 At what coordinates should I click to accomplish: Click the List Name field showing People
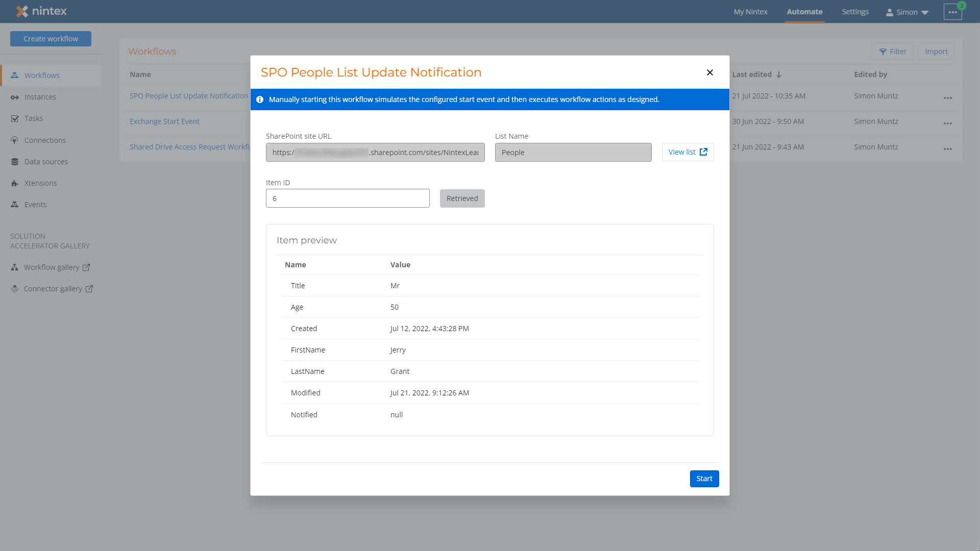(x=573, y=153)
